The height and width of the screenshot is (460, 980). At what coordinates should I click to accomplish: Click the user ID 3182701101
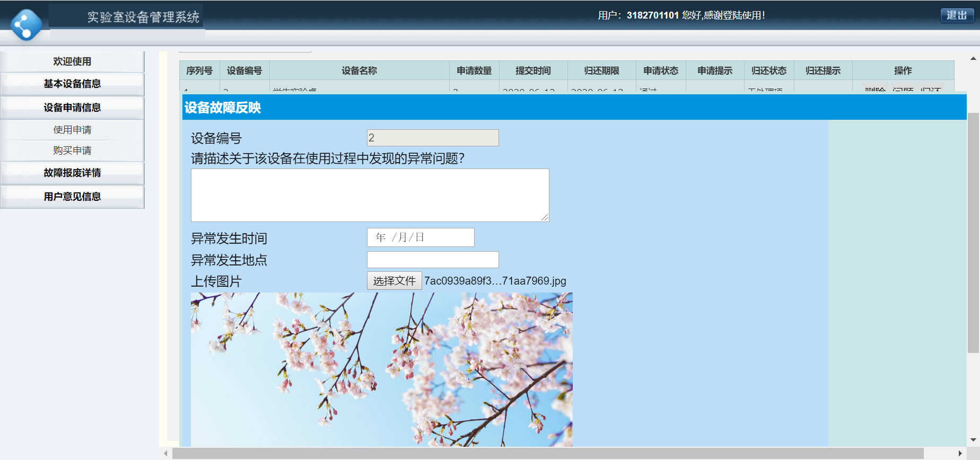tap(653, 15)
